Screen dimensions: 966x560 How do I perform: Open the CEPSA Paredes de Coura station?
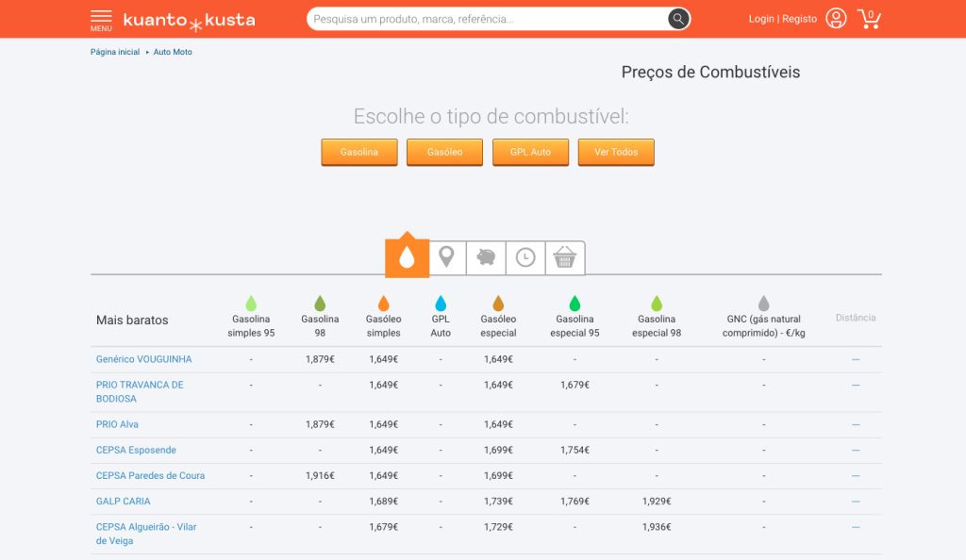[x=150, y=476]
